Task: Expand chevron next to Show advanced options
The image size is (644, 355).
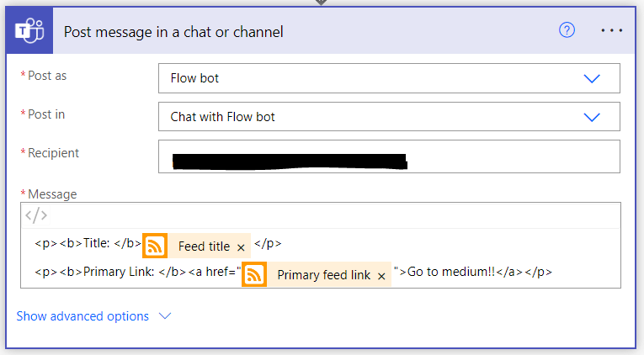Action: coord(165,316)
